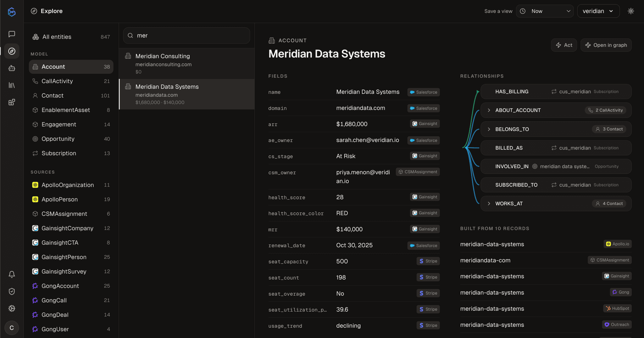644x338 pixels.
Task: Open the INVOLVED_IN opportunity relationship
Action: 556,166
